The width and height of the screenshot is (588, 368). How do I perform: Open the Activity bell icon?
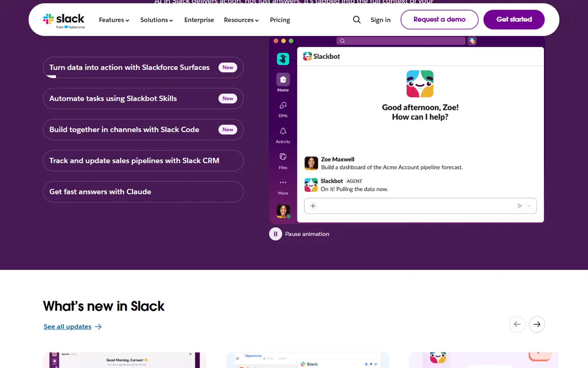point(283,132)
